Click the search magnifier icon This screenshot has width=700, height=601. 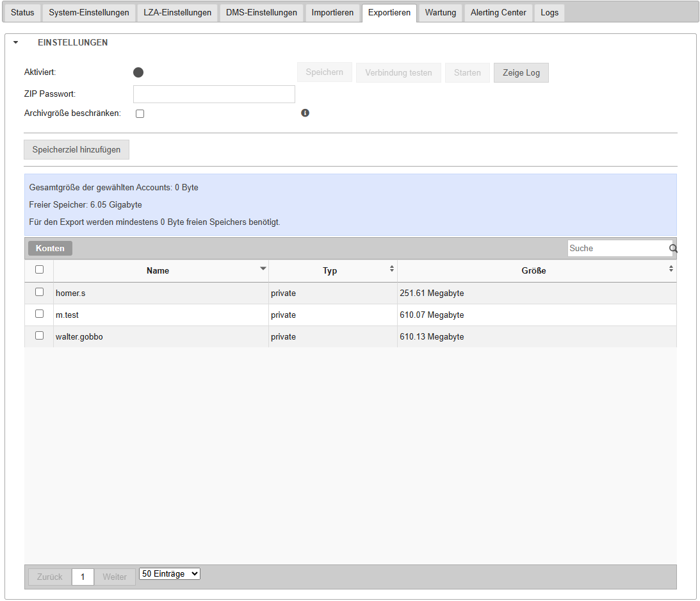coord(673,249)
